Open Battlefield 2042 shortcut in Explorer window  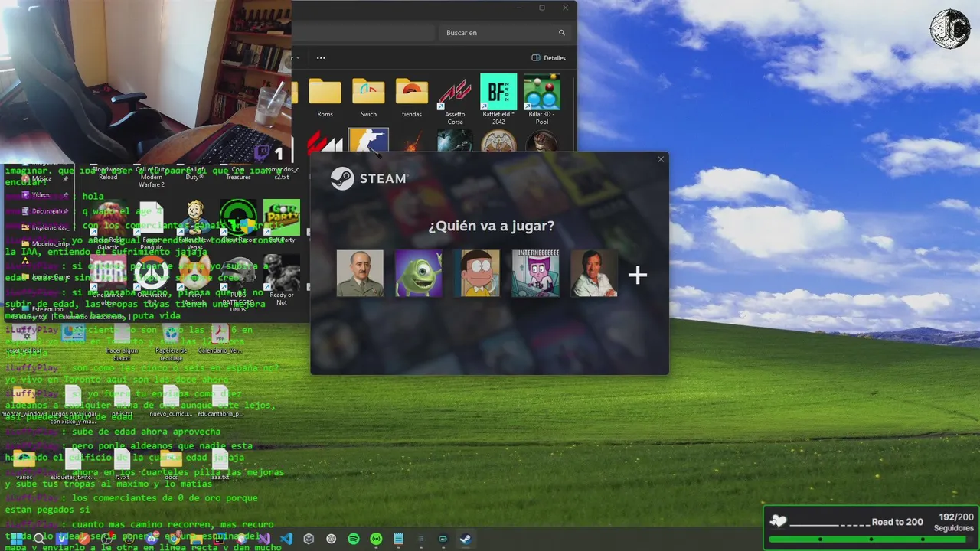coord(498,100)
